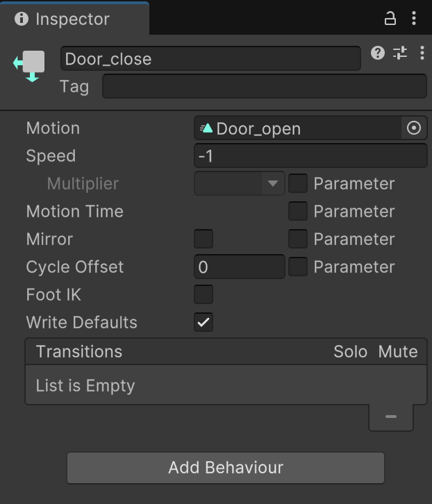Enable Parameter checkbox for Motion Time
This screenshot has height=504, width=432.
298,212
